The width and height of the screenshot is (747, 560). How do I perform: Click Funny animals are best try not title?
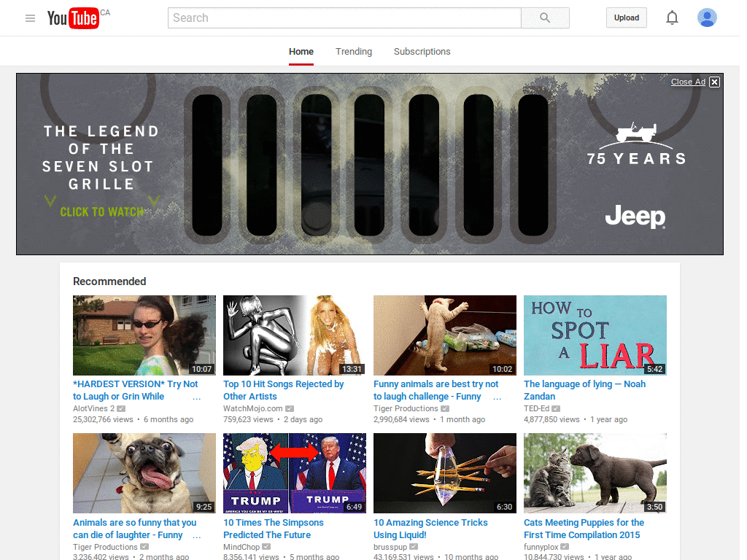(x=436, y=390)
